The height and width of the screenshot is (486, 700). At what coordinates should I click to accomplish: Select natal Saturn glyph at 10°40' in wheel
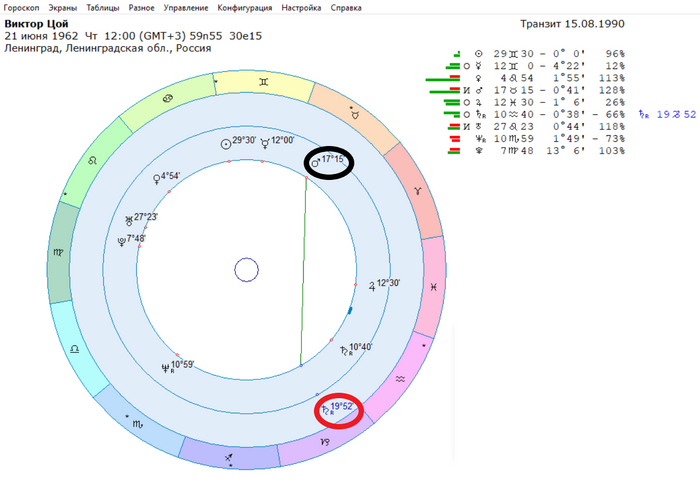coord(345,350)
